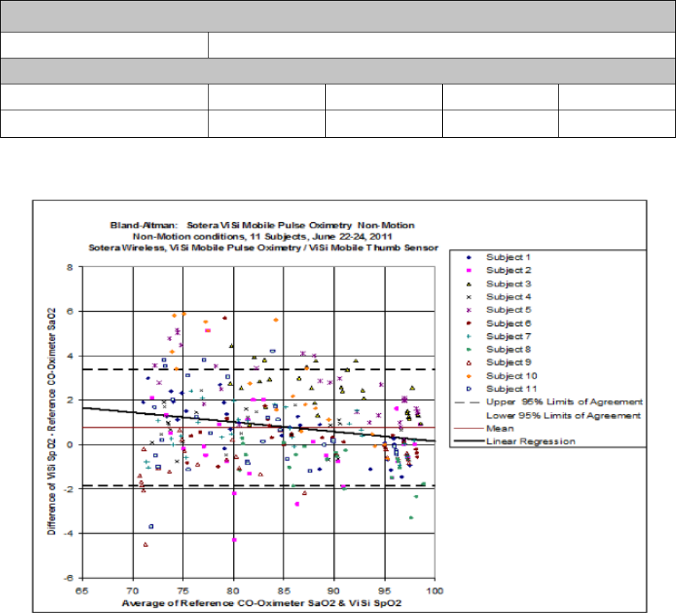Click y-axis tick label 8
This screenshot has width=676, height=616.
tap(70, 268)
